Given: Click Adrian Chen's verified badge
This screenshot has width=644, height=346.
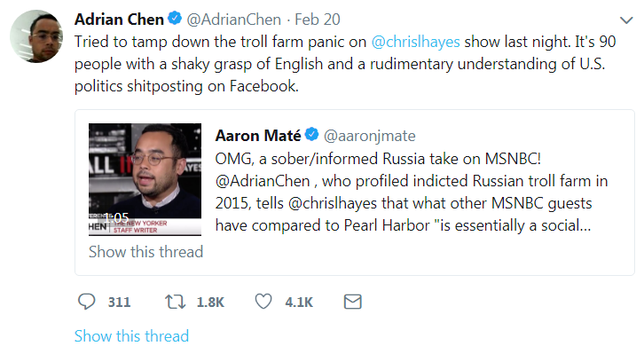Looking at the screenshot, I should coord(175,19).
